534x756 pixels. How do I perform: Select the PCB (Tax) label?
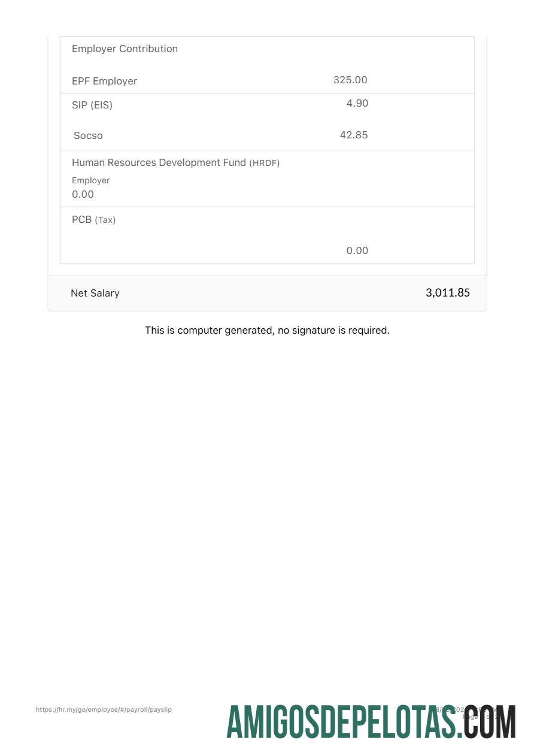tap(93, 220)
